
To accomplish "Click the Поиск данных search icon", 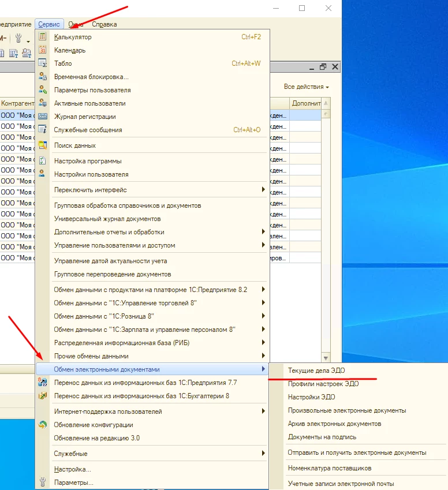I will click(x=42, y=145).
